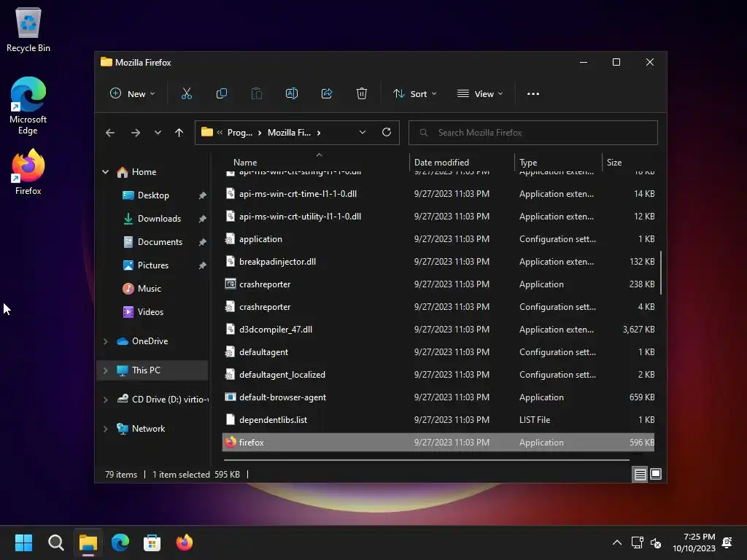Click the Copy icon in toolbar

(x=222, y=94)
